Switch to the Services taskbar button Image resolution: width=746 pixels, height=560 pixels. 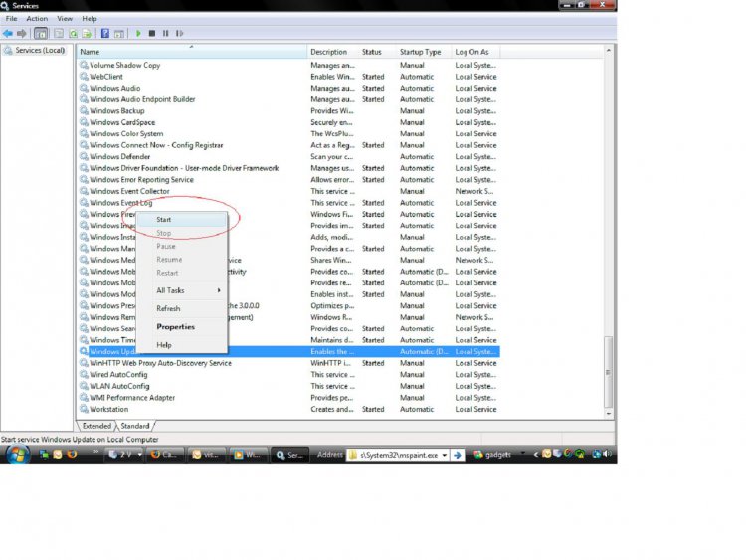pos(289,455)
